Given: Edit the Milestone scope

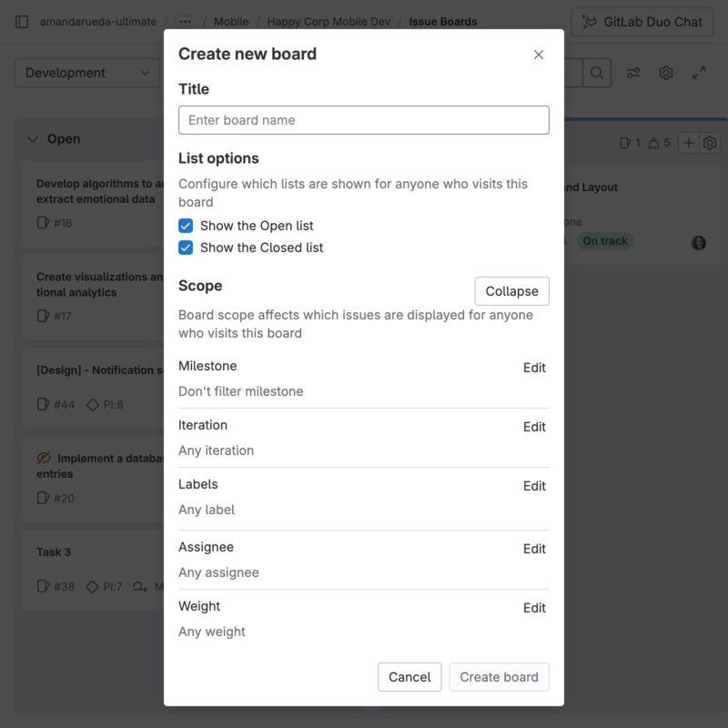Looking at the screenshot, I should click(534, 368).
